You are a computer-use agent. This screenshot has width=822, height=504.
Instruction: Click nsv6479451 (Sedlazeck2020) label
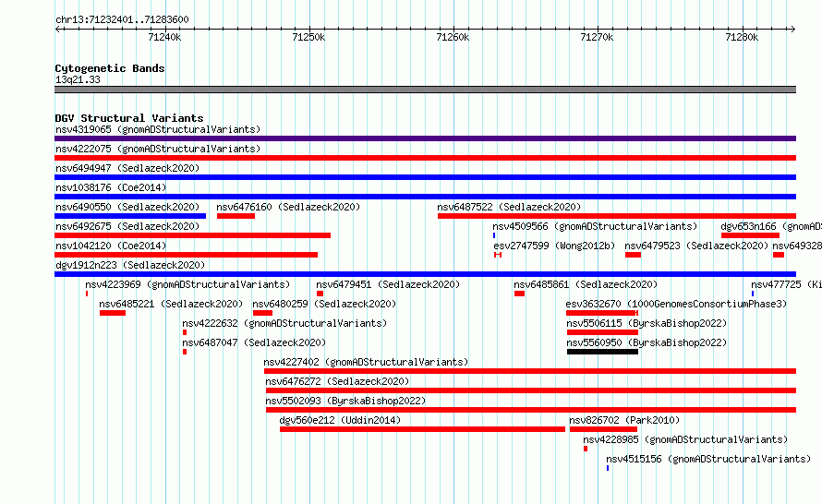click(x=388, y=284)
